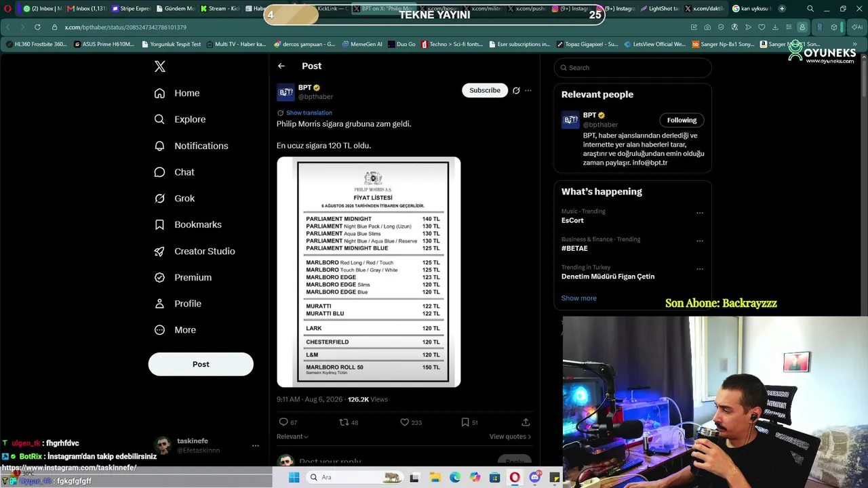Click the Windows taskbar search box
The height and width of the screenshot is (488, 868).
[353, 477]
